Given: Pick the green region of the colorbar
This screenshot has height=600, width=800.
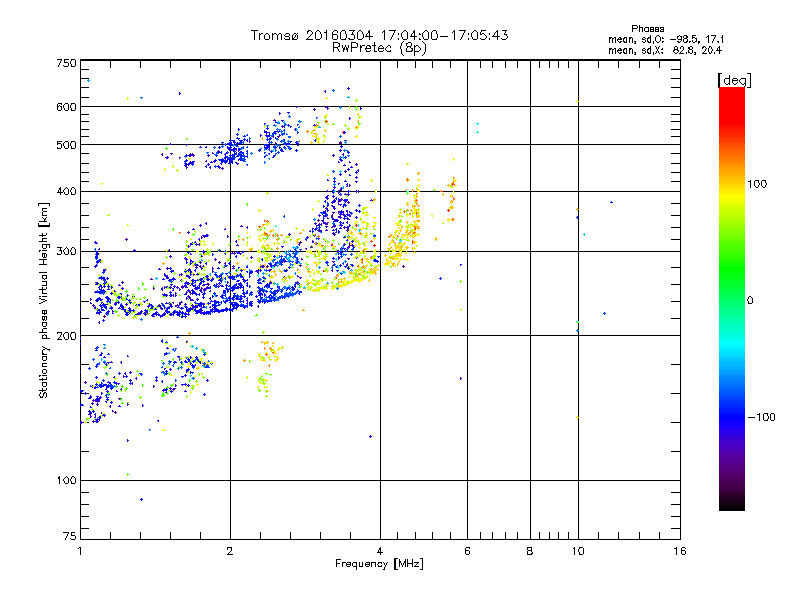Looking at the screenshot, I should (x=731, y=300).
